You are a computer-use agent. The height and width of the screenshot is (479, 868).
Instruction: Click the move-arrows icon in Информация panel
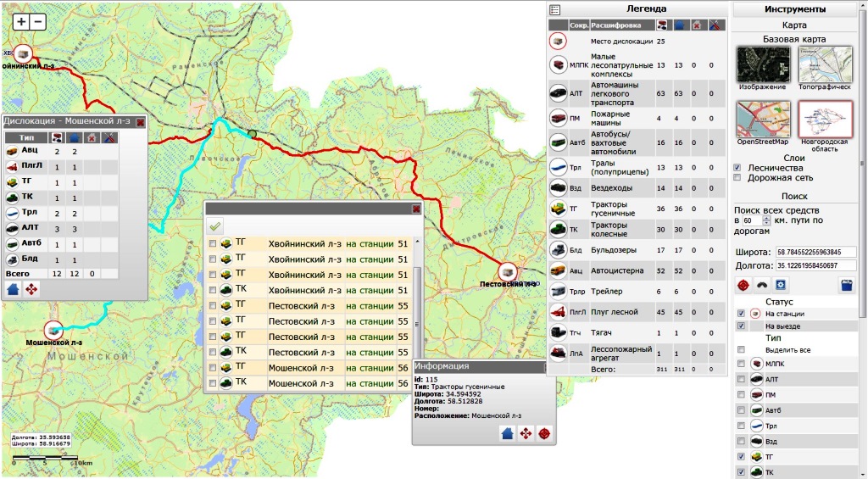(x=526, y=433)
